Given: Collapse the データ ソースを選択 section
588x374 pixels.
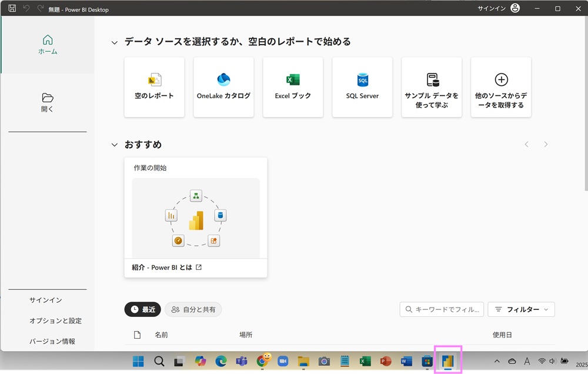Looking at the screenshot, I should click(x=115, y=42).
